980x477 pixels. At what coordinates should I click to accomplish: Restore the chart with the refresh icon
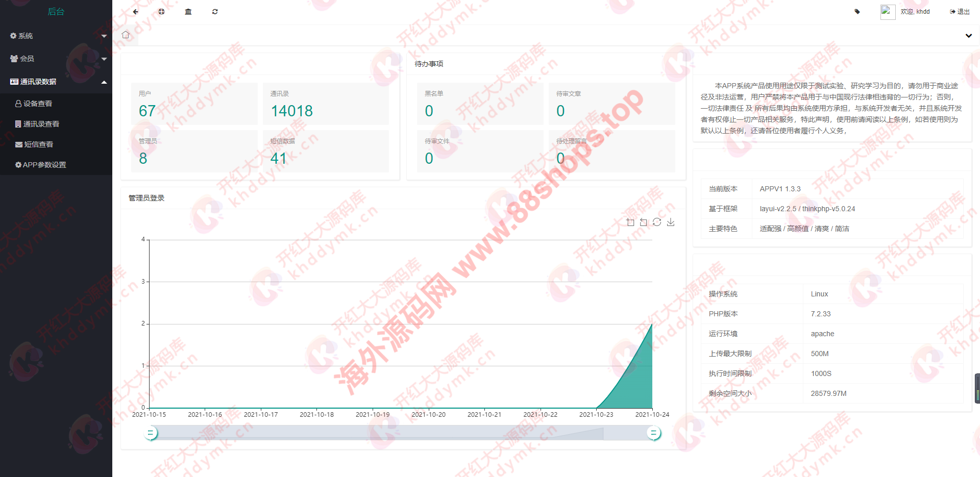tap(657, 222)
